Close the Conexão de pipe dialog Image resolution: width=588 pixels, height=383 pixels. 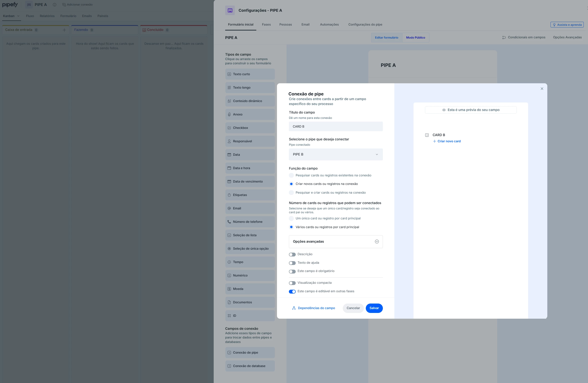(x=542, y=89)
